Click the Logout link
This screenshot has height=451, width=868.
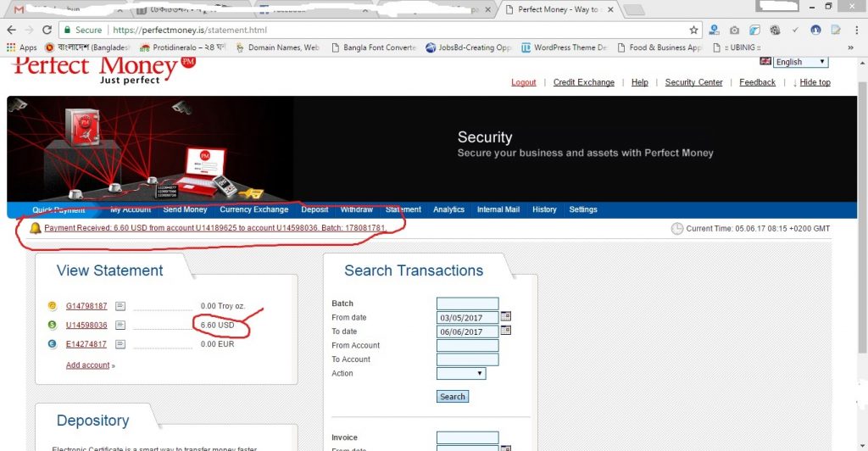coord(524,82)
